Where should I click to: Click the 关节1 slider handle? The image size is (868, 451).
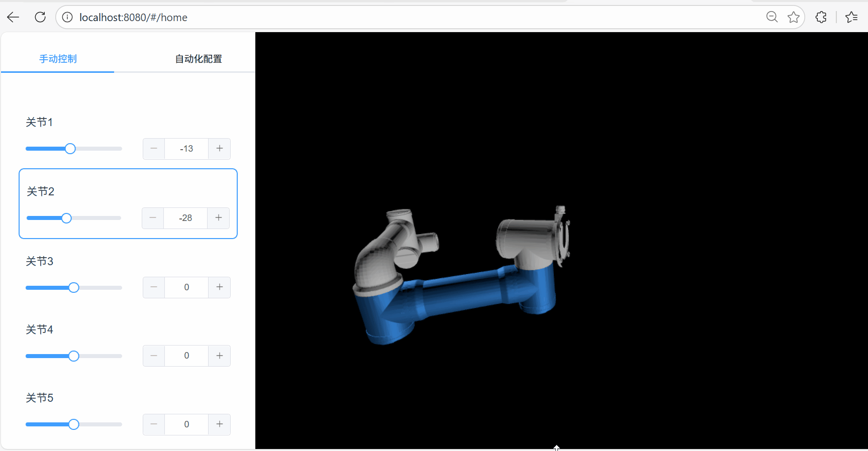(70, 149)
